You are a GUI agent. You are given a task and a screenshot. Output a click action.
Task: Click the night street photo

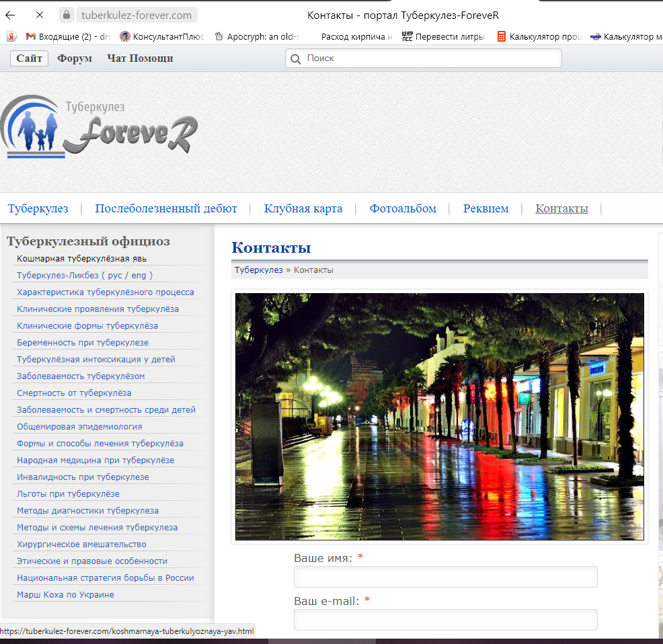439,417
